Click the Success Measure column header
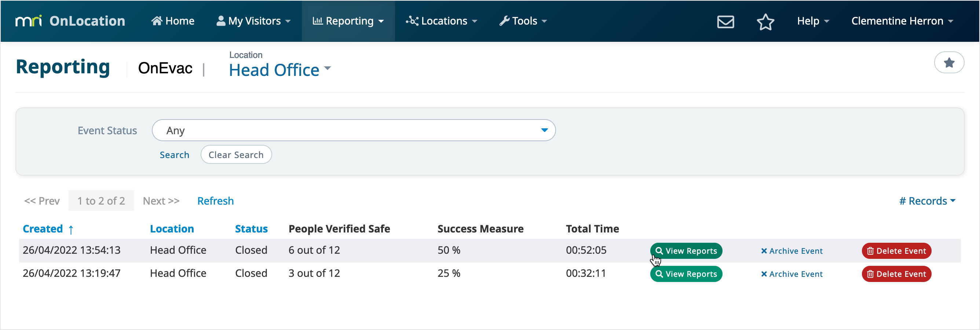This screenshot has width=980, height=330. (480, 229)
